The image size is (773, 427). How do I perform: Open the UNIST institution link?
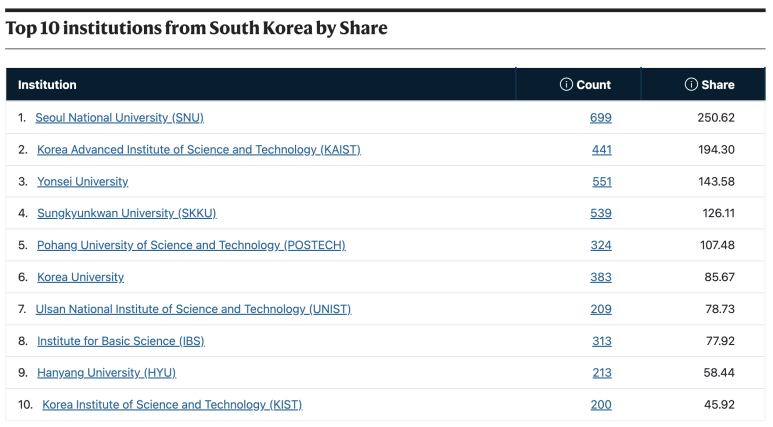193,309
